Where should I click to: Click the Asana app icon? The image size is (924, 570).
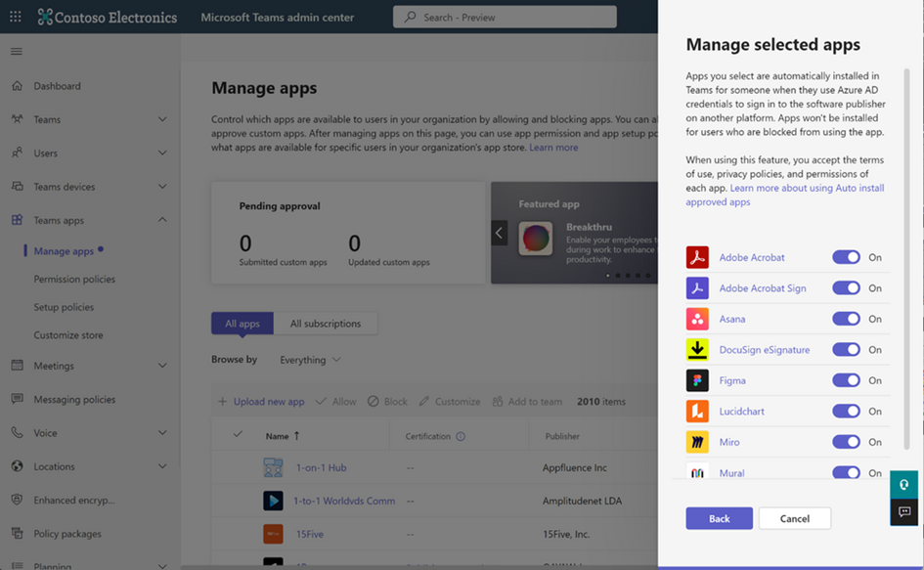click(697, 319)
